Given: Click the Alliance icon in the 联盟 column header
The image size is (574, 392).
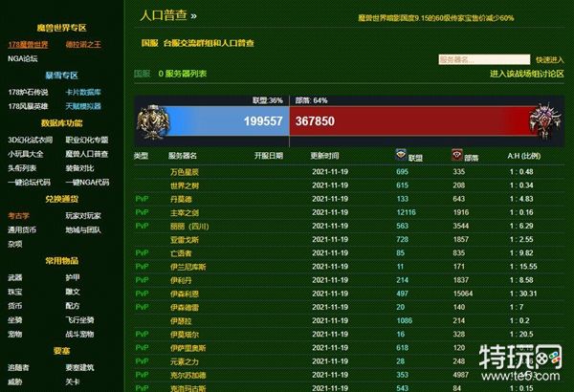Looking at the screenshot, I should [401, 155].
